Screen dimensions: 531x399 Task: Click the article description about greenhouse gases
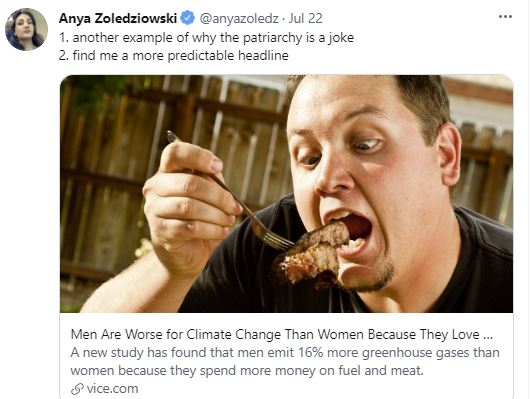tap(285, 361)
